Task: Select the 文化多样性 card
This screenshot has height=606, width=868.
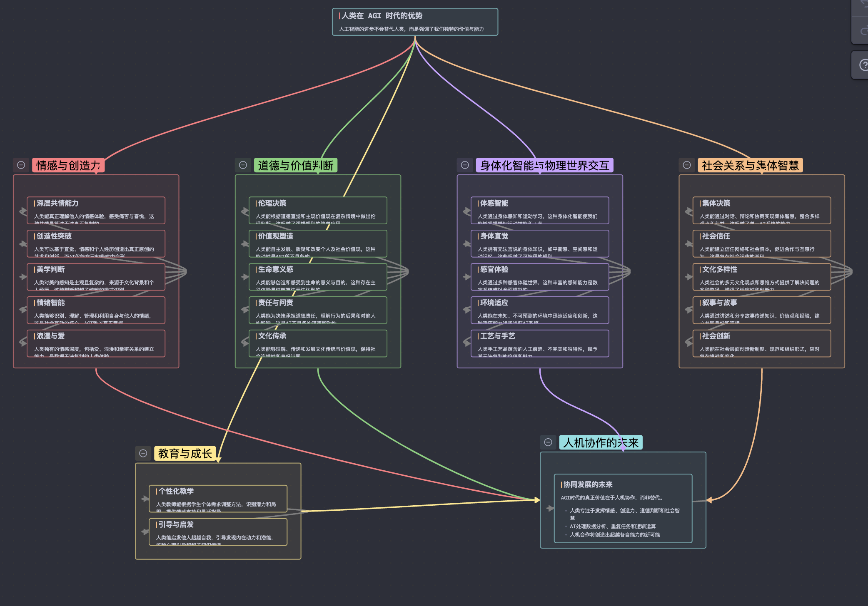Action: pyautogui.click(x=762, y=276)
